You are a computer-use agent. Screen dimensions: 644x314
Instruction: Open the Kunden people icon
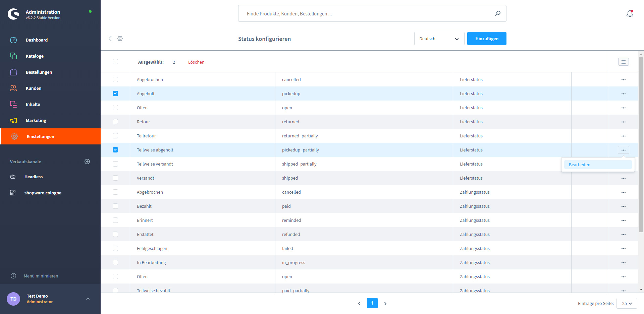pyautogui.click(x=13, y=88)
